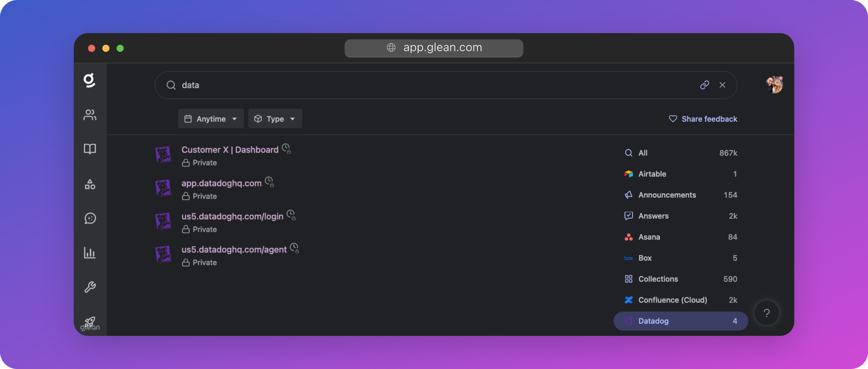This screenshot has height=369, width=868.
Task: Open the wrench admin tools icon
Action: point(90,287)
